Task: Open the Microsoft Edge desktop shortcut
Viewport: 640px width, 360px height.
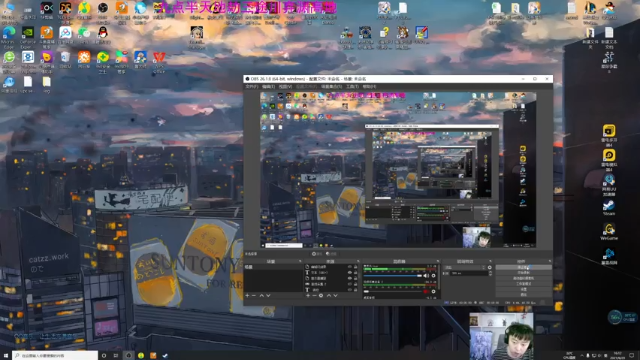Action: pyautogui.click(x=9, y=33)
